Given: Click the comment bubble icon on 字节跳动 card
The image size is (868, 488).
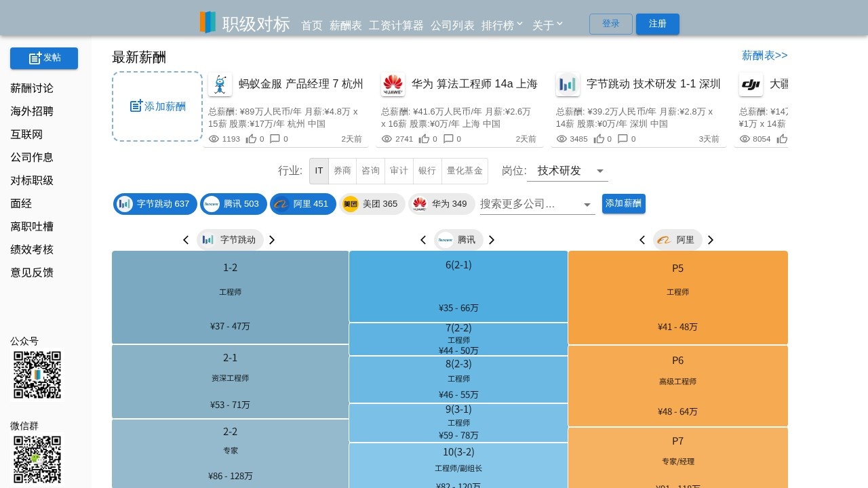Looking at the screenshot, I should pyautogui.click(x=621, y=138).
